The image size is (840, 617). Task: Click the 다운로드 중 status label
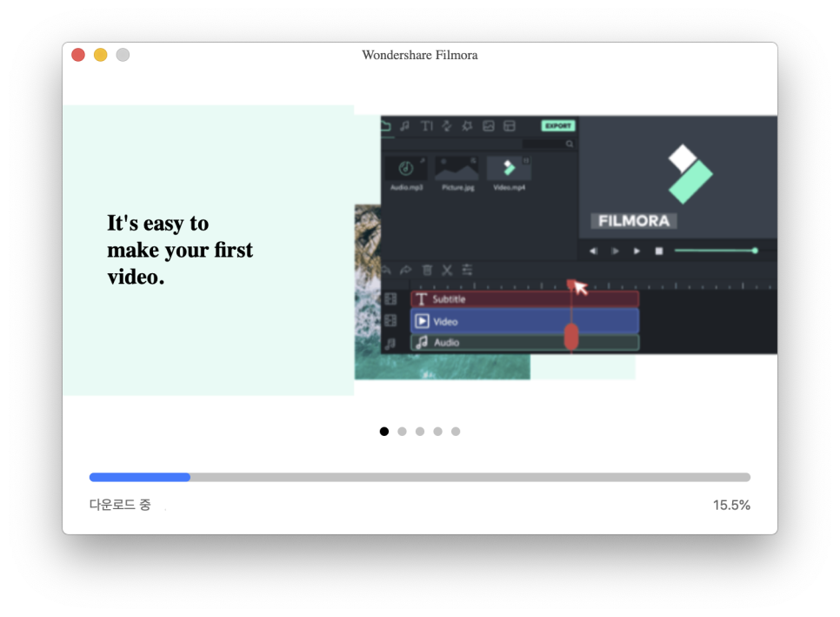[120, 505]
